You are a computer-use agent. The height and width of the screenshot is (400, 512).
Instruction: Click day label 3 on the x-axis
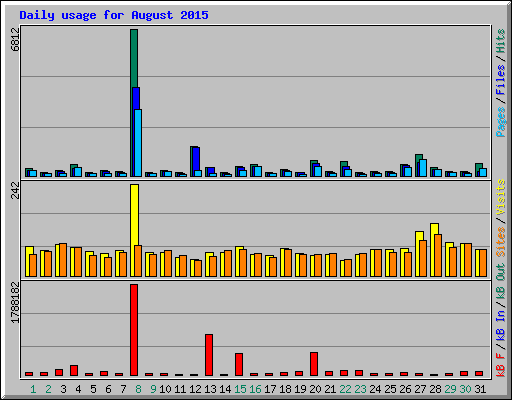[x=63, y=389]
